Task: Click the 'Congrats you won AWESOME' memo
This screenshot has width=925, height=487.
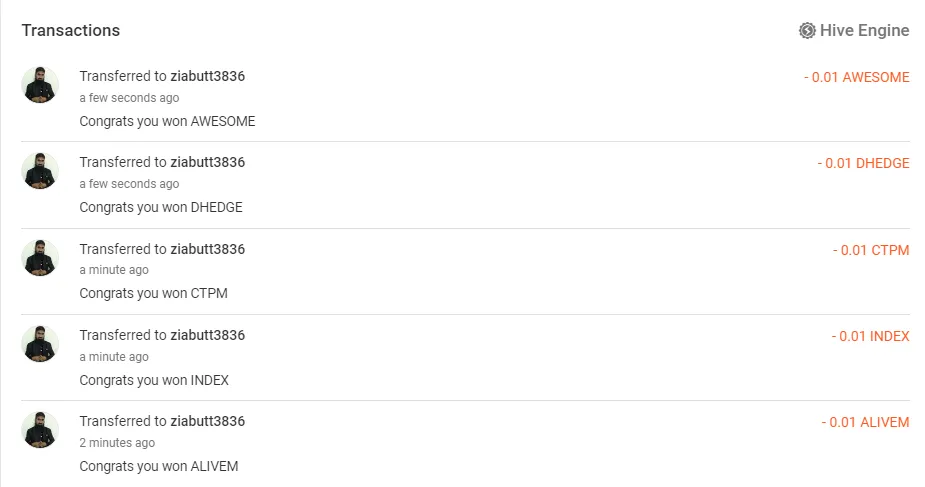Action: click(x=168, y=121)
